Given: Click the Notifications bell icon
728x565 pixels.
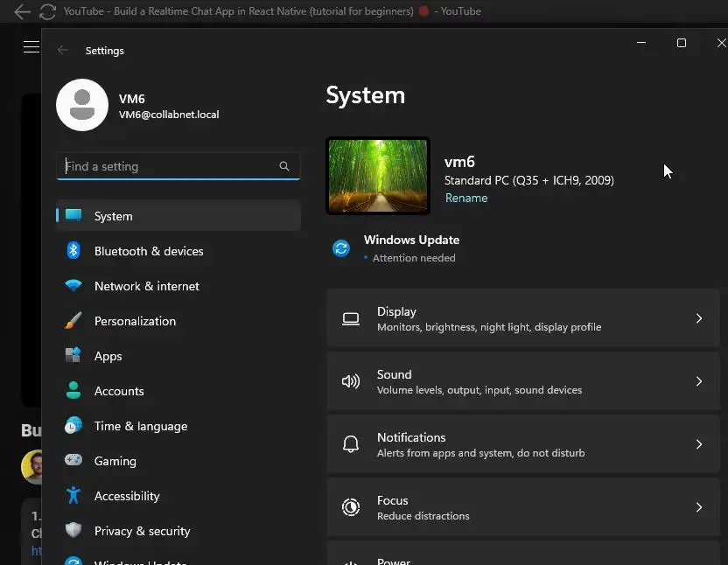Looking at the screenshot, I should 351,444.
